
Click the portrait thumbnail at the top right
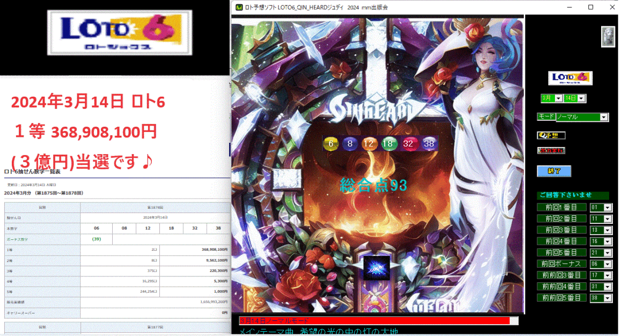coord(607,38)
